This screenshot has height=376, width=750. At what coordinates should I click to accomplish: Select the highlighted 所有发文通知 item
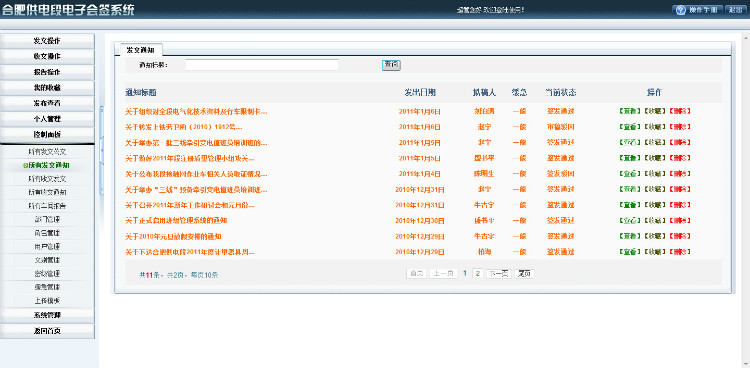[46, 165]
